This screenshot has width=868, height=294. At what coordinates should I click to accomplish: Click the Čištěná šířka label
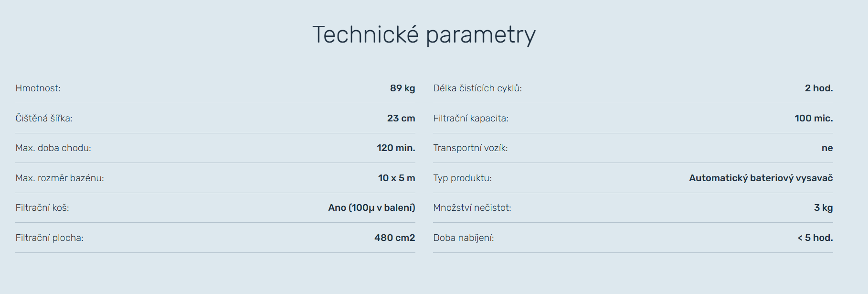coord(44,118)
